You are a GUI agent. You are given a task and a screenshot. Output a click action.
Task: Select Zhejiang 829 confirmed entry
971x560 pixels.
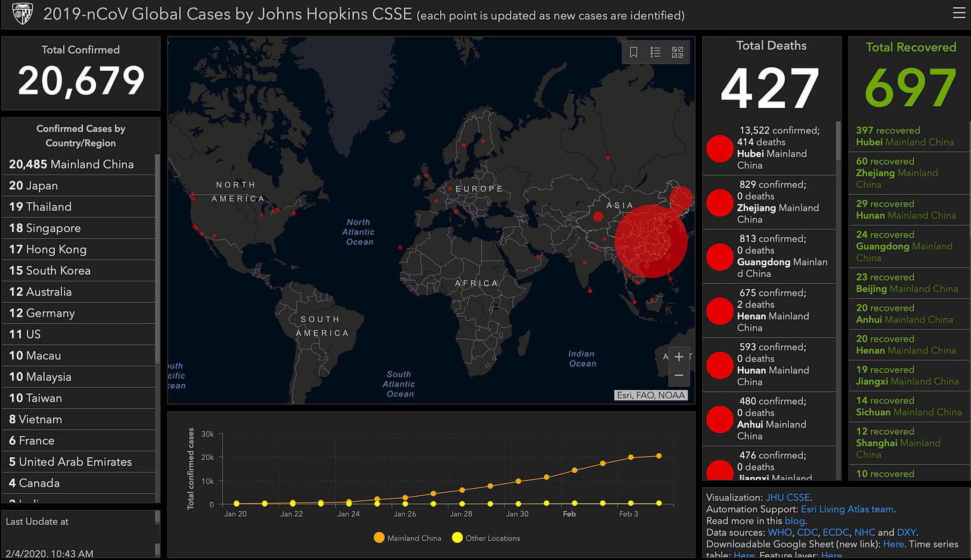click(770, 202)
